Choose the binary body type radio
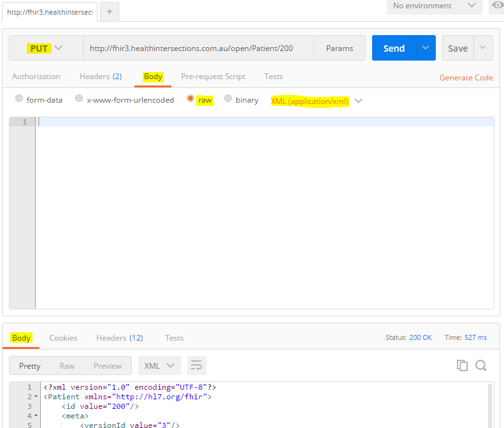 [x=228, y=100]
